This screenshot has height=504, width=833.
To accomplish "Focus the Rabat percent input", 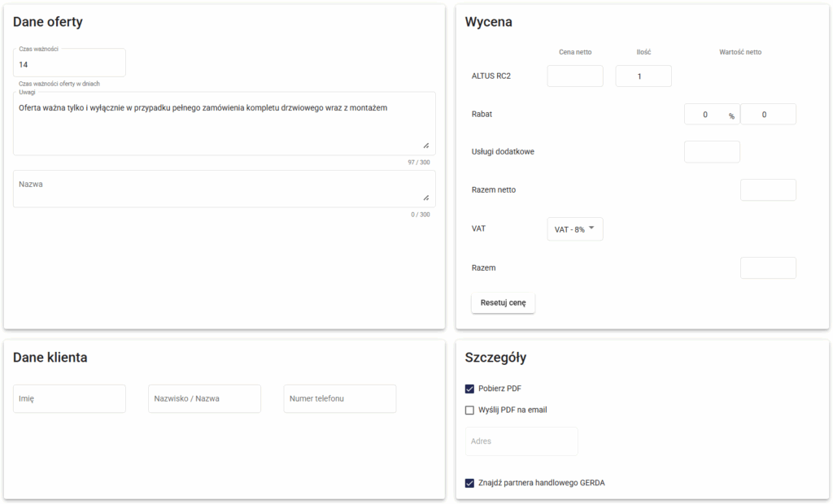I will coord(705,115).
